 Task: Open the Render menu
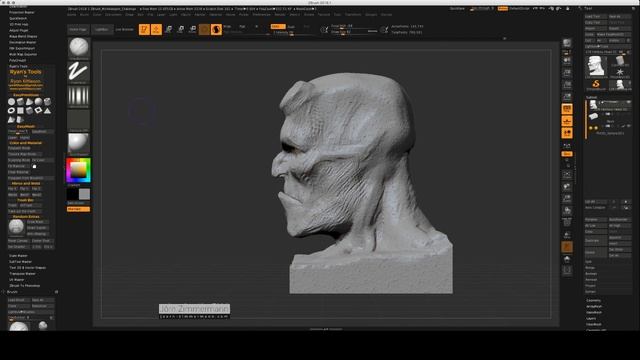coord(280,15)
